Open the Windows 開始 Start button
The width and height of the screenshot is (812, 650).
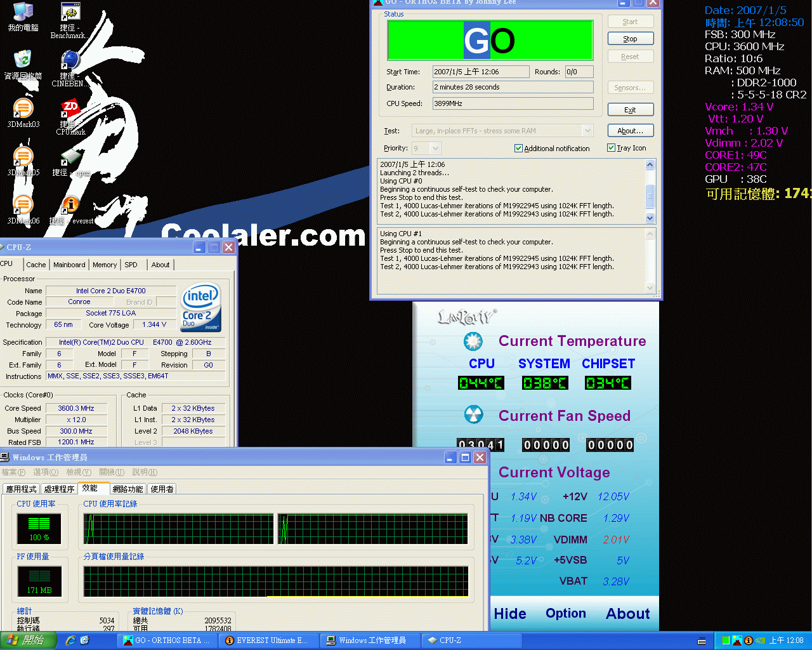tap(29, 640)
